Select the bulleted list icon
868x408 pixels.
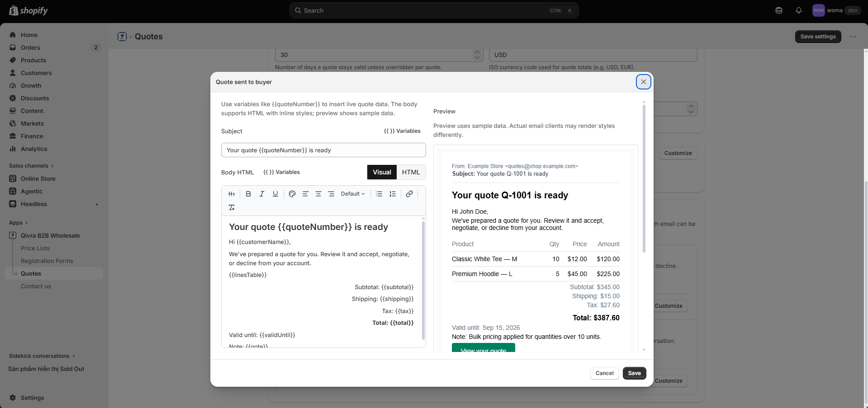[379, 194]
